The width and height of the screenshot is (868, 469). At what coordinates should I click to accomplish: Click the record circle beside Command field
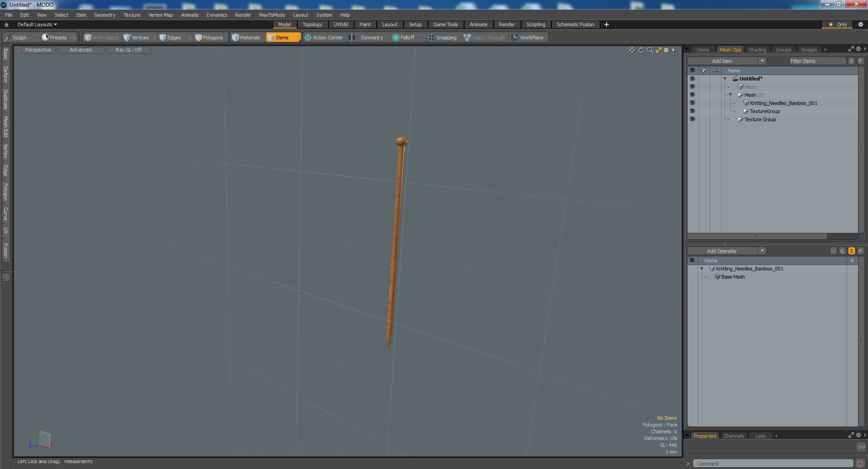coord(860,464)
